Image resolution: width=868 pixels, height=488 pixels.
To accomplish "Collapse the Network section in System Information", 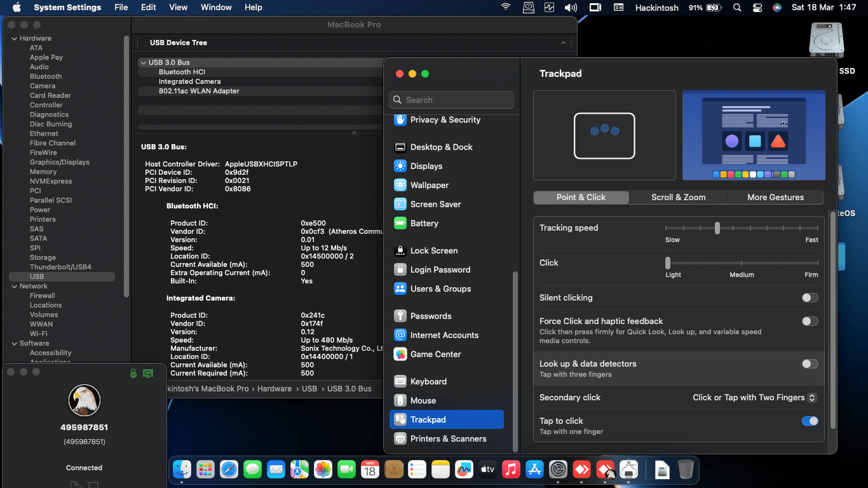I will coord(14,286).
